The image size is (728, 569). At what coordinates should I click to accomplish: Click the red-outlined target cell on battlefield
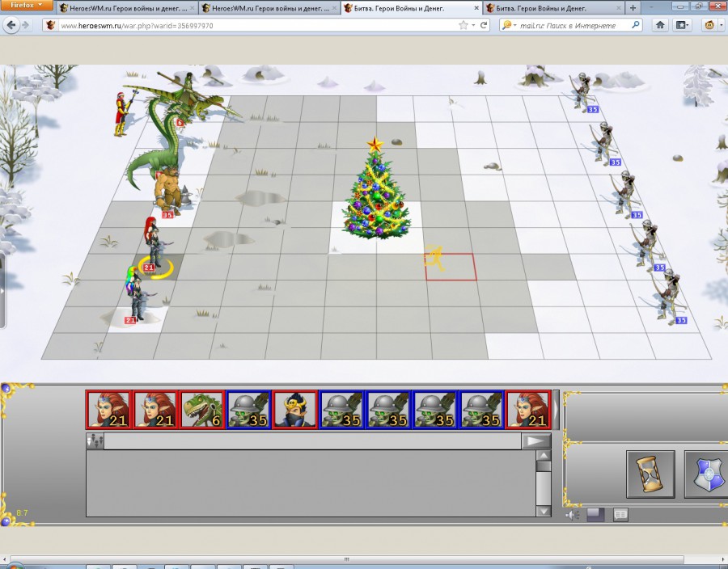point(451,267)
